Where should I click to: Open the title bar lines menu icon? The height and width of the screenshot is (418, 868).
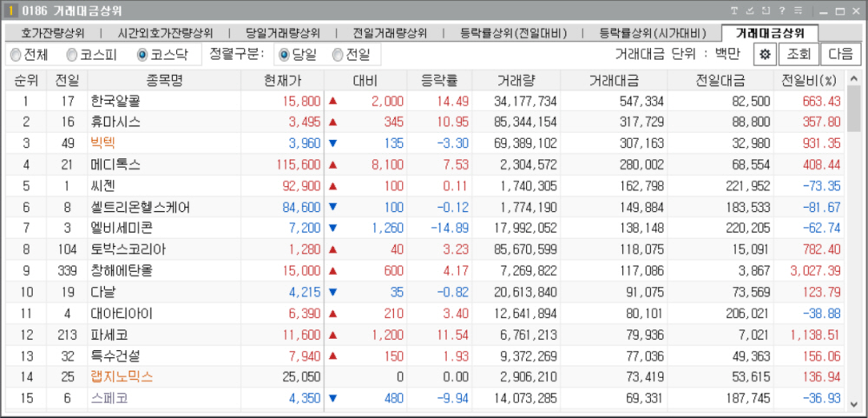pos(799,10)
